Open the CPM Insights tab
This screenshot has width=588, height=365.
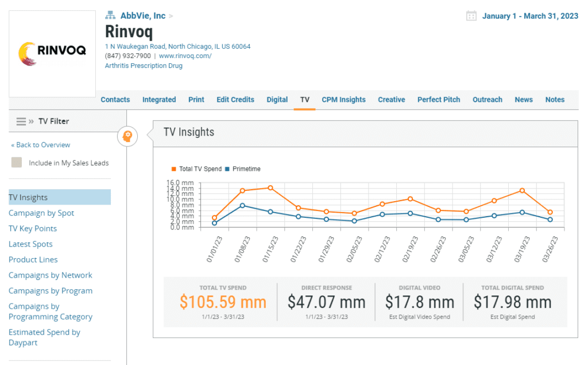click(x=343, y=99)
